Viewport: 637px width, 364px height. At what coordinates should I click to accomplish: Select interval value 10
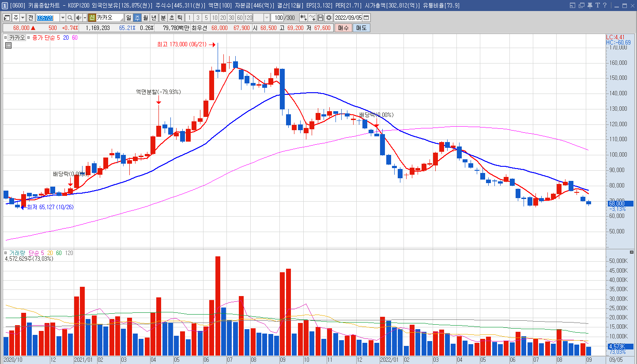215,18
